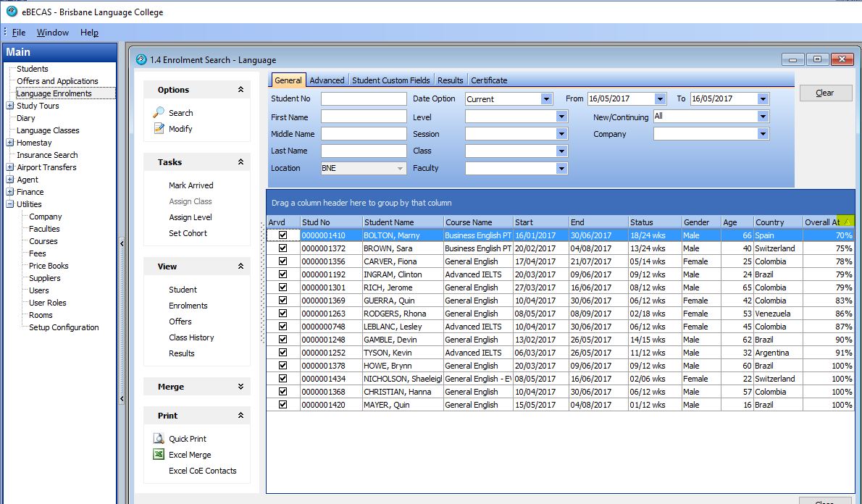Switch to the Student Custom Fields tab
Viewport: 862px width, 504px height.
pyautogui.click(x=390, y=80)
